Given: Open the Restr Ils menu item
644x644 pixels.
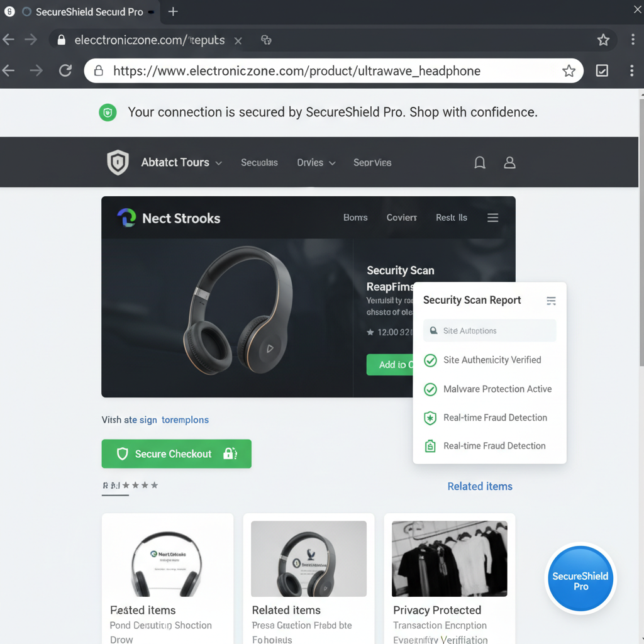Looking at the screenshot, I should [x=452, y=217].
